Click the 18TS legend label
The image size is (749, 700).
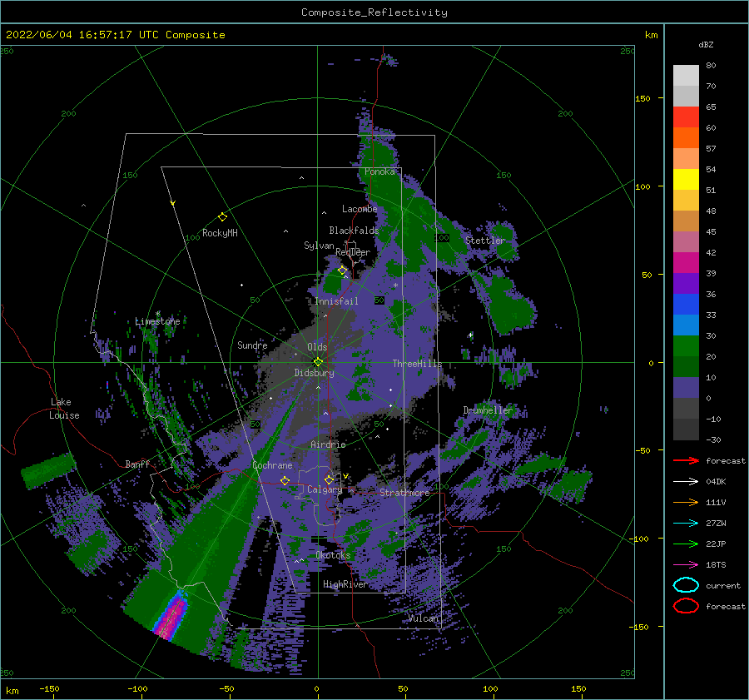[716, 565]
